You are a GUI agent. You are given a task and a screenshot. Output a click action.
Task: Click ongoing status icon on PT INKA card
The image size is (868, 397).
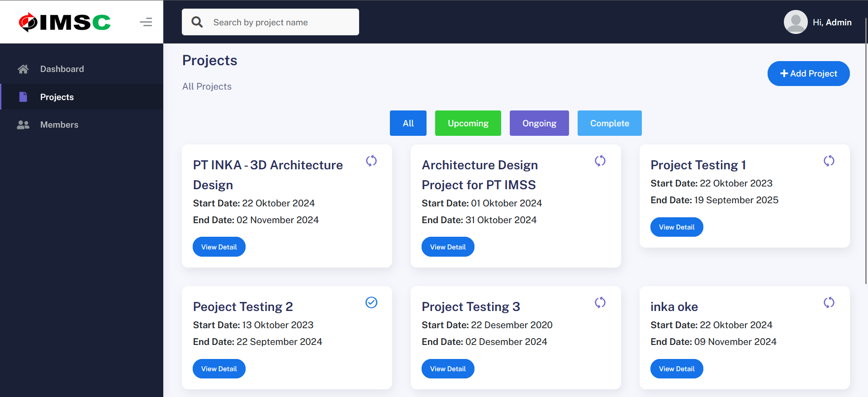(371, 161)
